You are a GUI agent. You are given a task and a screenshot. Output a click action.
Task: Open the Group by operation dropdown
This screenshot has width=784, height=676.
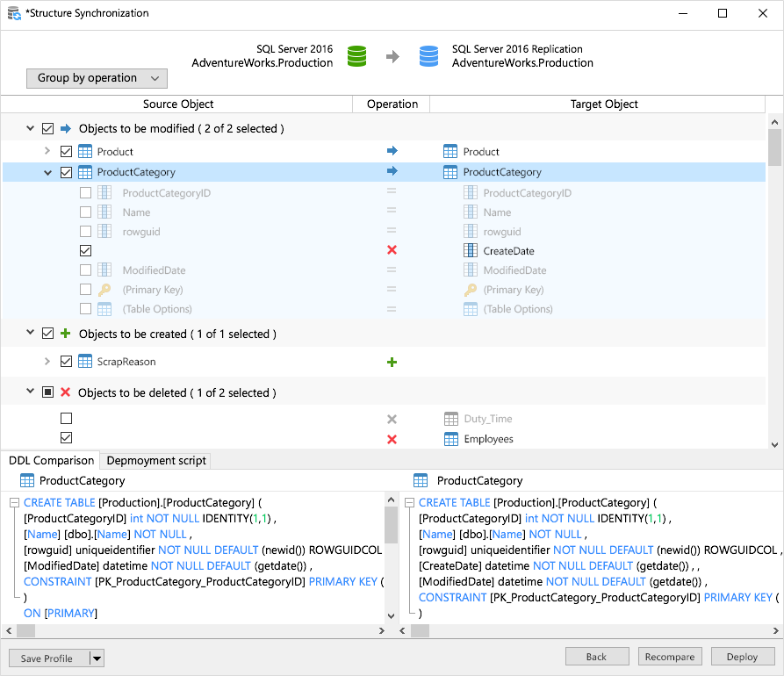(97, 78)
